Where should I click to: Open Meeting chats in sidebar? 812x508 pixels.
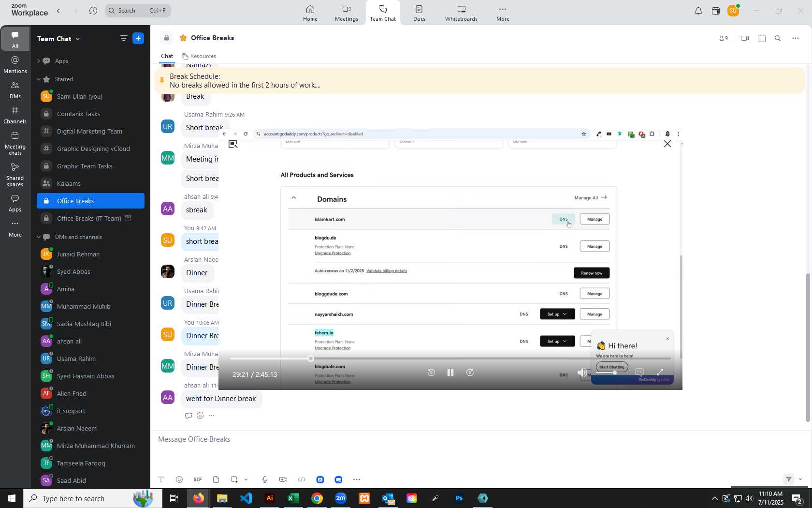pos(15,143)
